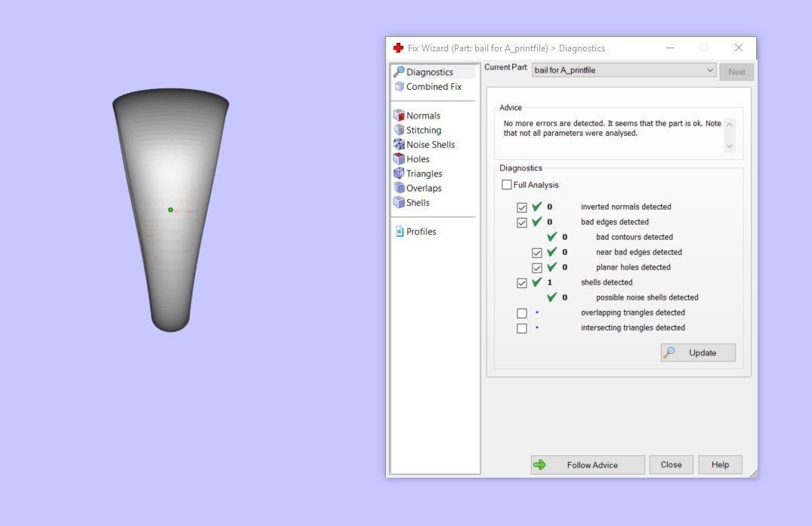812x526 pixels.
Task: Click the Close button
Action: click(672, 464)
